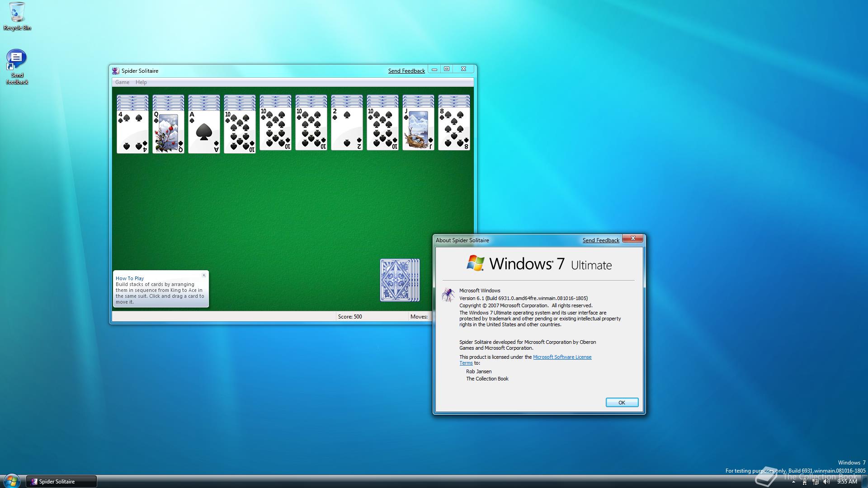This screenshot has width=868, height=488.
Task: Open the Microsoft Software License Terms link
Action: [x=562, y=357]
